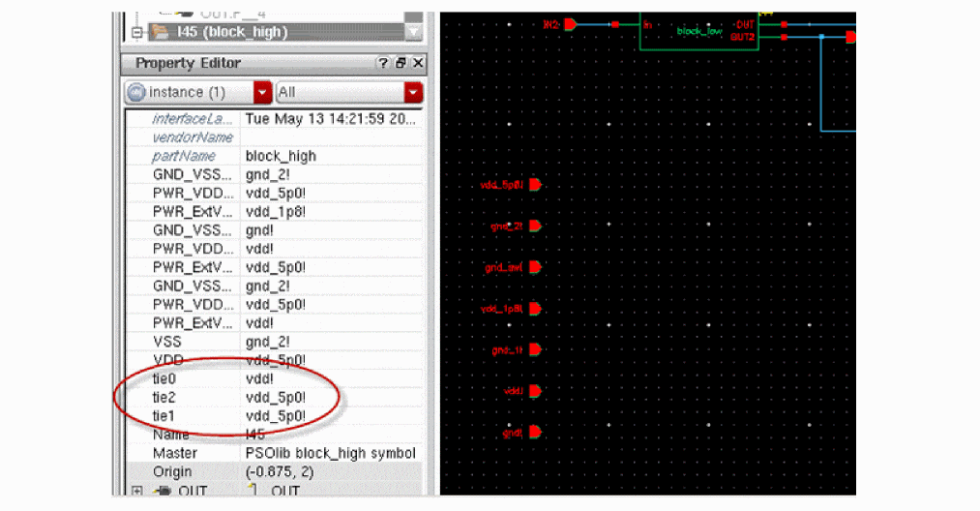Click the gnd! property value
This screenshot has width=980, height=511.
pos(259,230)
